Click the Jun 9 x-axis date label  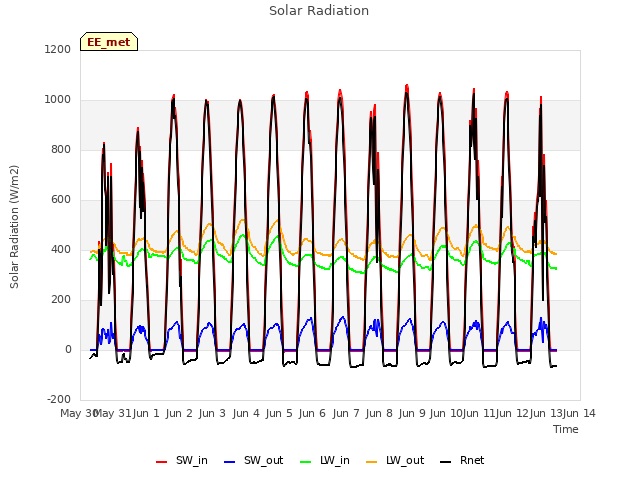[x=412, y=413]
